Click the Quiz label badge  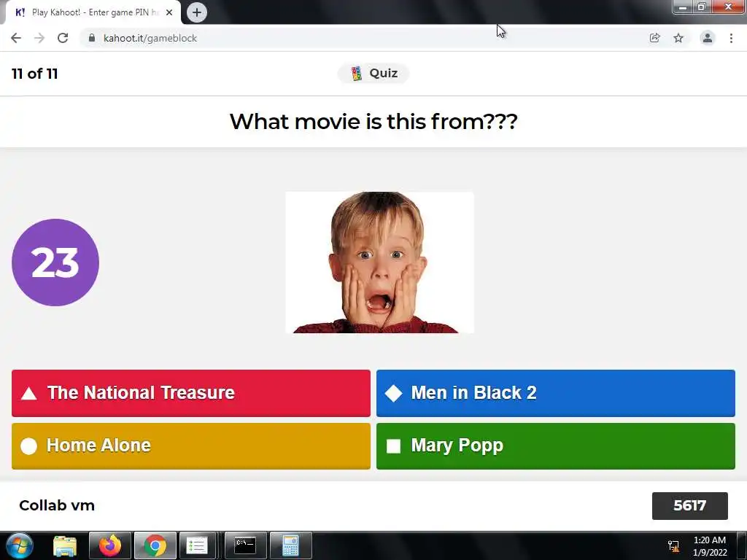373,74
